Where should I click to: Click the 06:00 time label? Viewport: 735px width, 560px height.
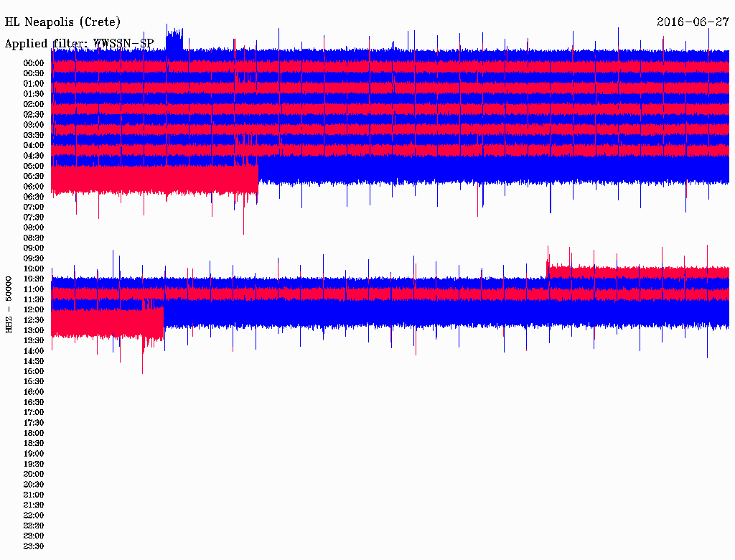pyautogui.click(x=34, y=186)
